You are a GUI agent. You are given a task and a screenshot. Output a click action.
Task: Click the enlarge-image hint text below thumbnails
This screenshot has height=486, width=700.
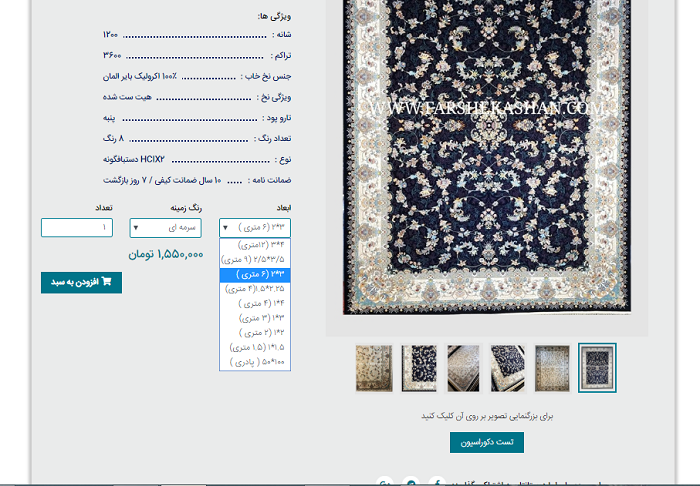487,416
